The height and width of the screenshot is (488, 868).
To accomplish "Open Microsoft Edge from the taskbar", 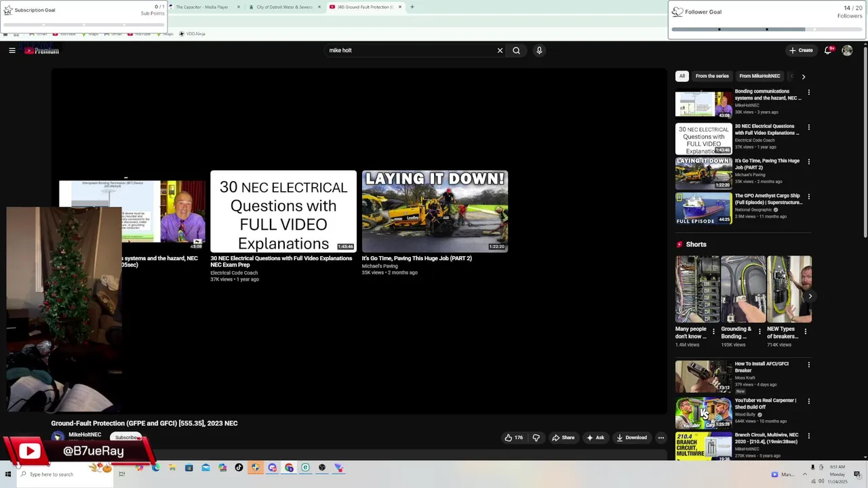I will pyautogui.click(x=155, y=468).
